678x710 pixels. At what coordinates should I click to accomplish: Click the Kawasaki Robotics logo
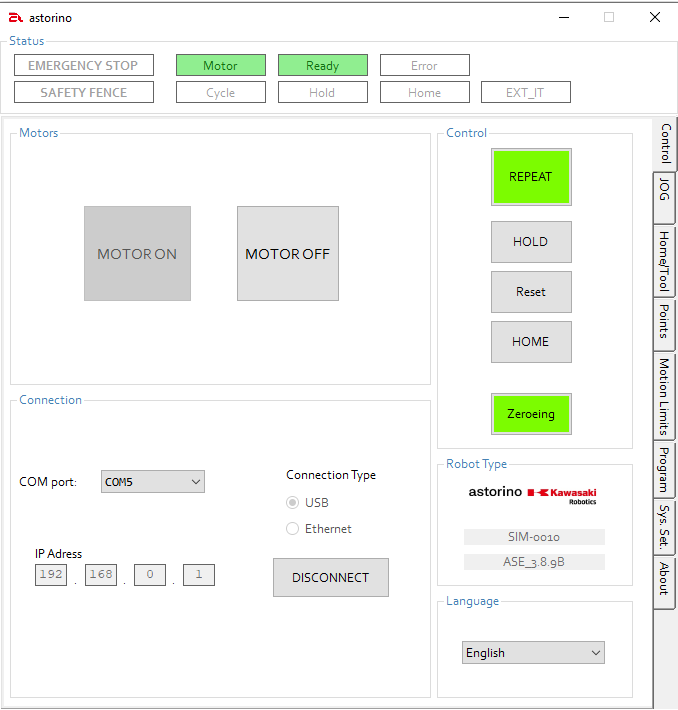pyautogui.click(x=562, y=495)
